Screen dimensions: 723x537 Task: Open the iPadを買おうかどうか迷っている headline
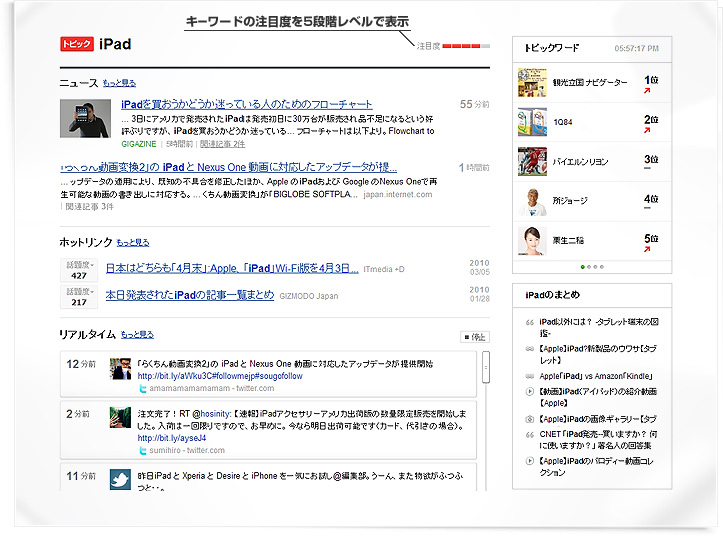pos(247,105)
